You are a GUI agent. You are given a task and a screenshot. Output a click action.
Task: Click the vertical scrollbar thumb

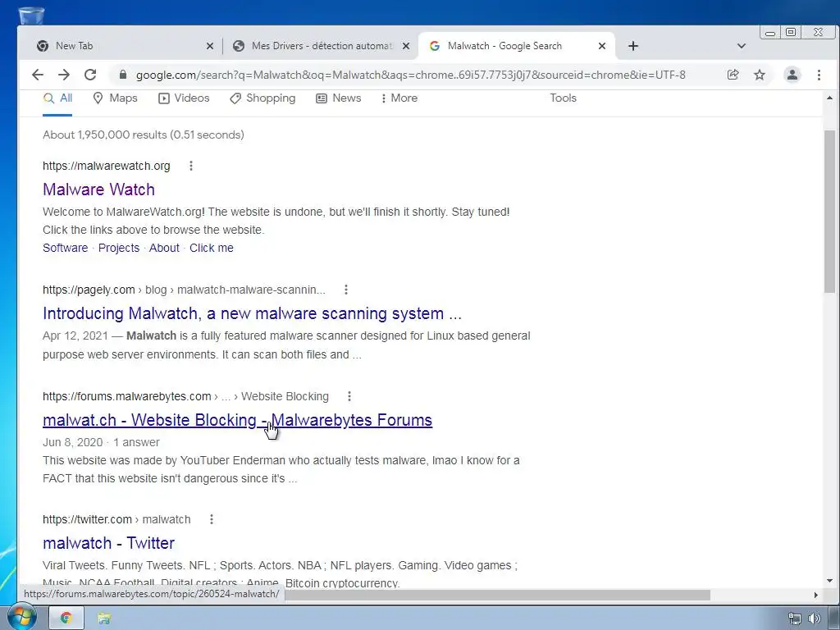click(x=829, y=211)
